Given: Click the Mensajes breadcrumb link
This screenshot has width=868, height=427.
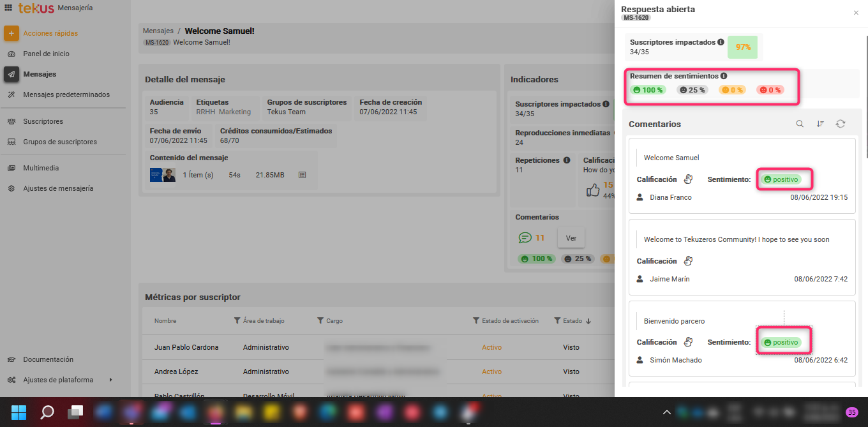Looking at the screenshot, I should click(x=158, y=31).
